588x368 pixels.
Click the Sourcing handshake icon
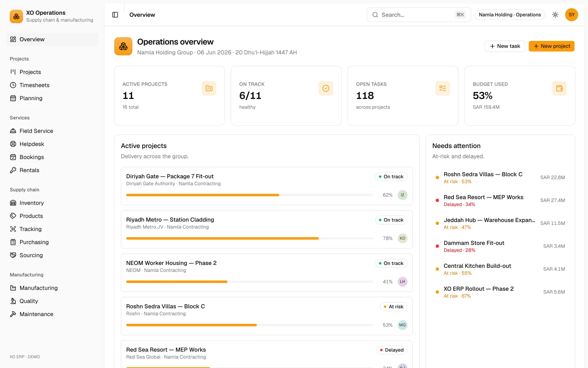click(13, 255)
